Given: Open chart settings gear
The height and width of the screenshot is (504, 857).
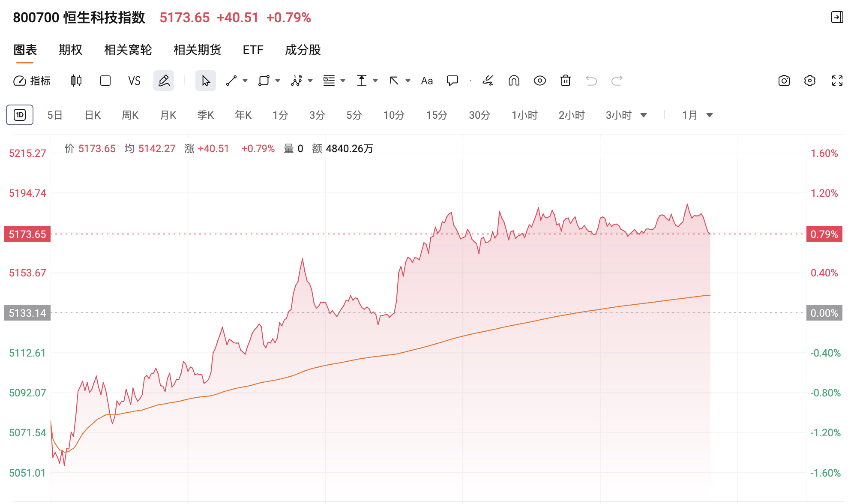Looking at the screenshot, I should pyautogui.click(x=810, y=81).
